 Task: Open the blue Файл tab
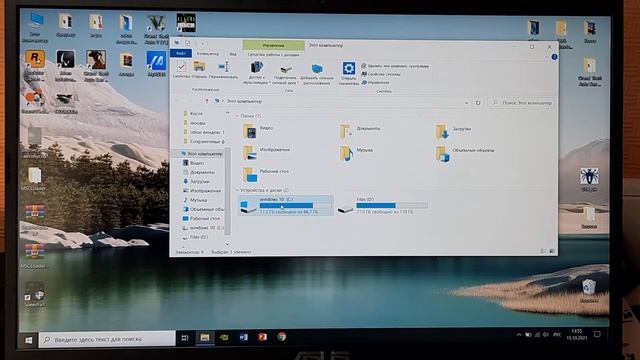(181, 53)
